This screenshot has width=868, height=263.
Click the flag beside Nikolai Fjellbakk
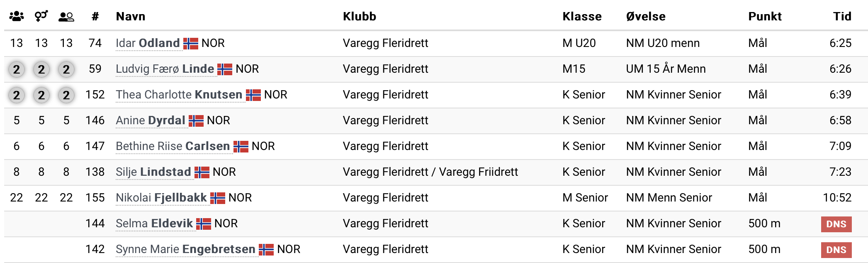click(218, 198)
